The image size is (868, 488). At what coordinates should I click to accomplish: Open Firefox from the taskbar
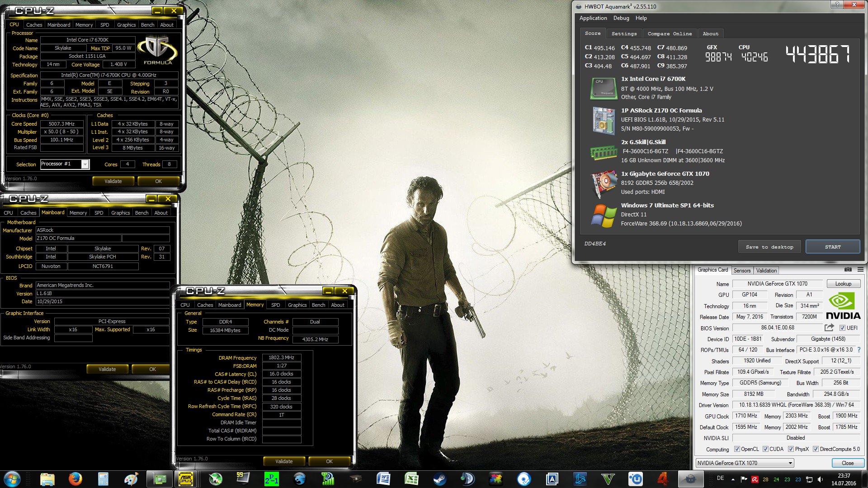click(75, 479)
